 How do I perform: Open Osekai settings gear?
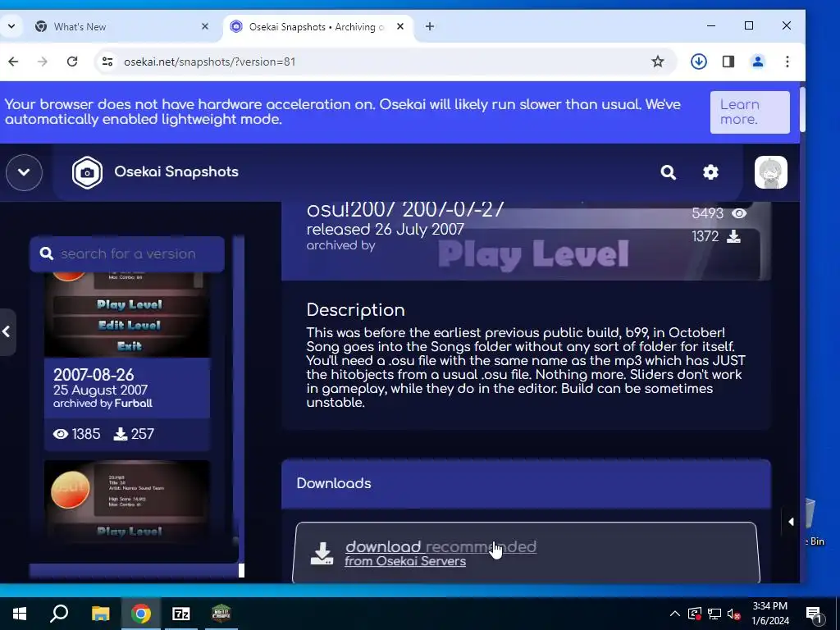tap(710, 172)
